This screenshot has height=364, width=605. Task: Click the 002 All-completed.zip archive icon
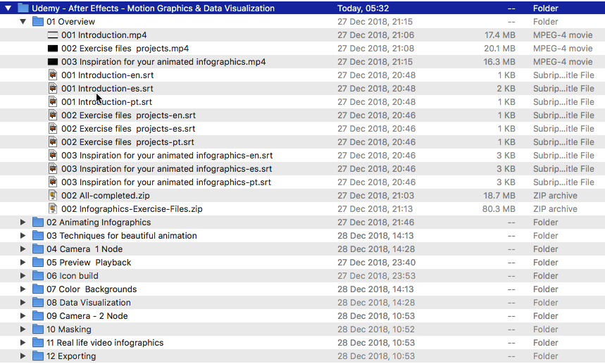(53, 196)
